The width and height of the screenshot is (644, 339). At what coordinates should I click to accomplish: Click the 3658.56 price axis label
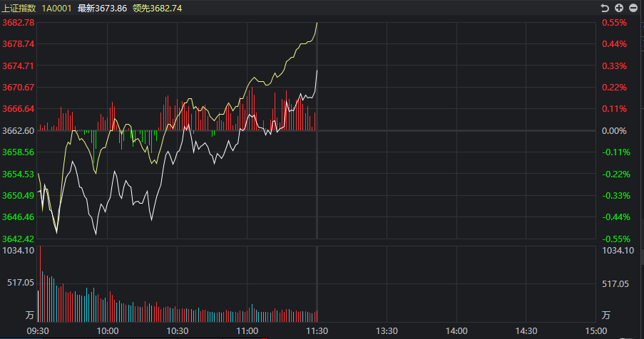click(19, 152)
